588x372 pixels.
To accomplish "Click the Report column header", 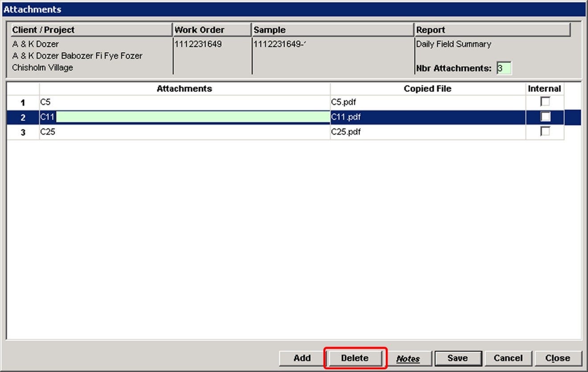I will (493, 30).
